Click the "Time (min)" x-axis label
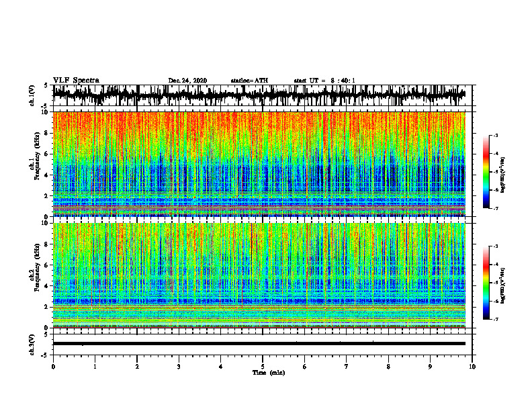Screen dimensions: 532x411 click(269, 373)
